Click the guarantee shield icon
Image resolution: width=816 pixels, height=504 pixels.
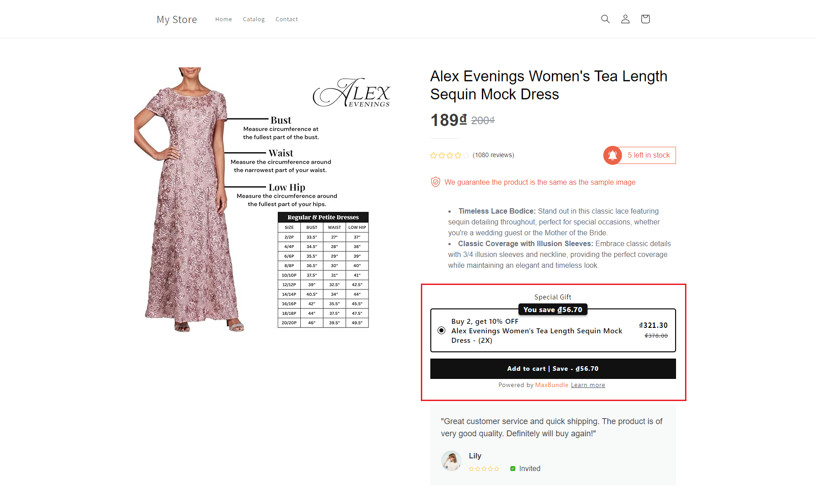coord(435,182)
